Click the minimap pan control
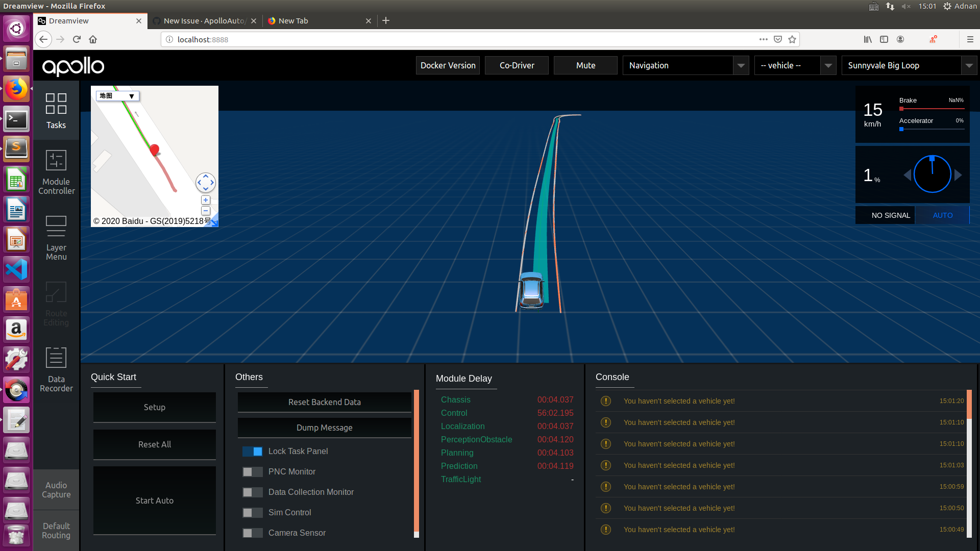980x551 pixels. pos(206,182)
